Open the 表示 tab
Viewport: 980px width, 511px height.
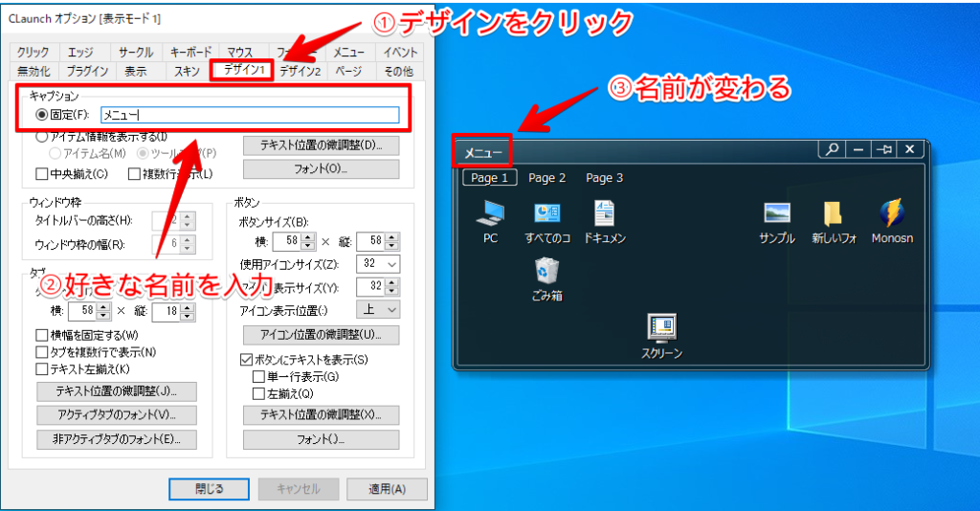click(x=136, y=71)
